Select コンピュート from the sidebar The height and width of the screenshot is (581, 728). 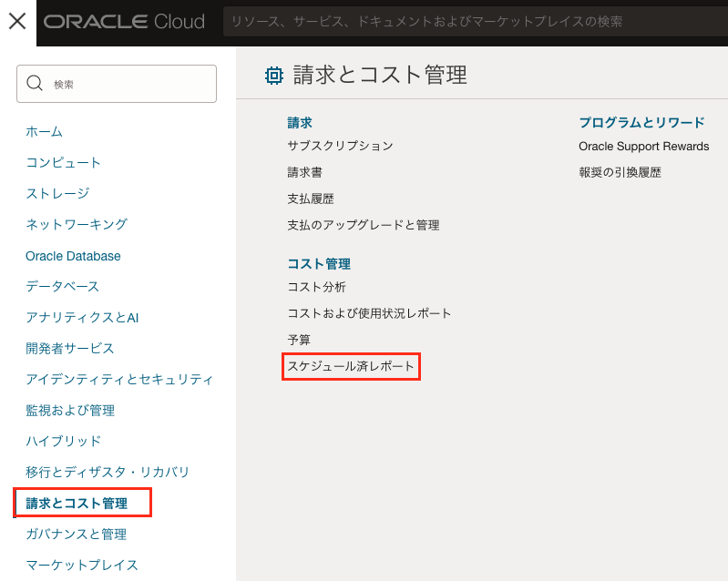click(x=63, y=162)
